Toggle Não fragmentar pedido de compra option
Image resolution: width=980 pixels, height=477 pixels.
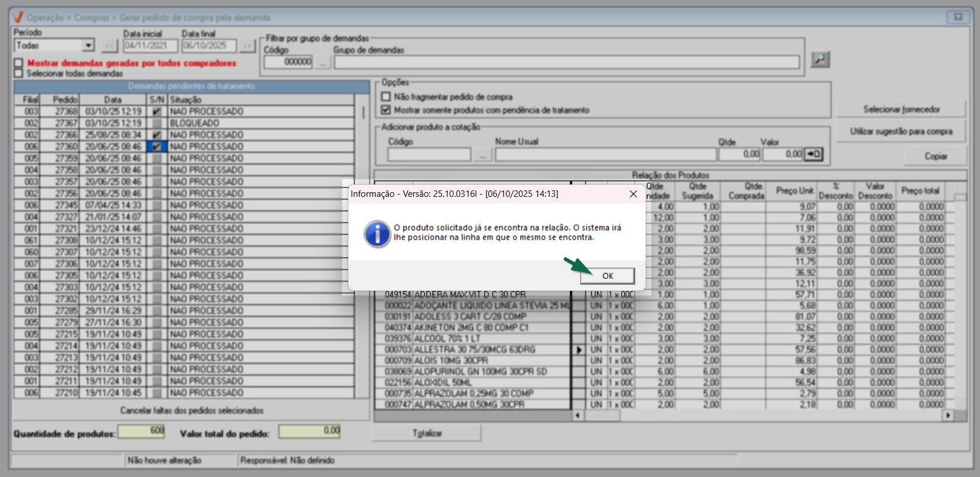click(386, 97)
